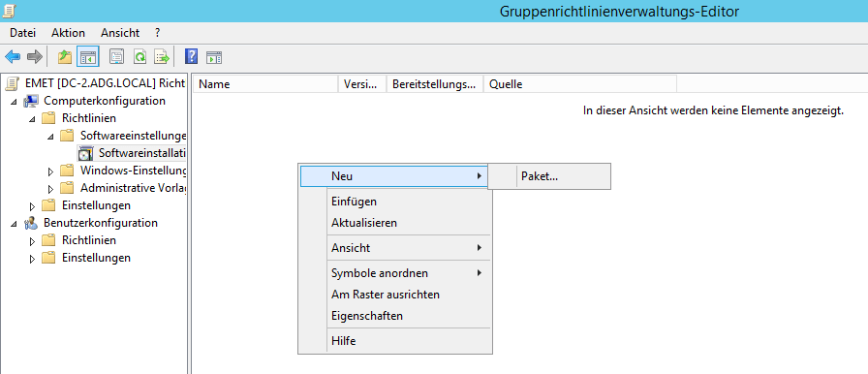868x374 pixels.
Task: Click the Bereitstellungs... column header
Action: (x=435, y=84)
